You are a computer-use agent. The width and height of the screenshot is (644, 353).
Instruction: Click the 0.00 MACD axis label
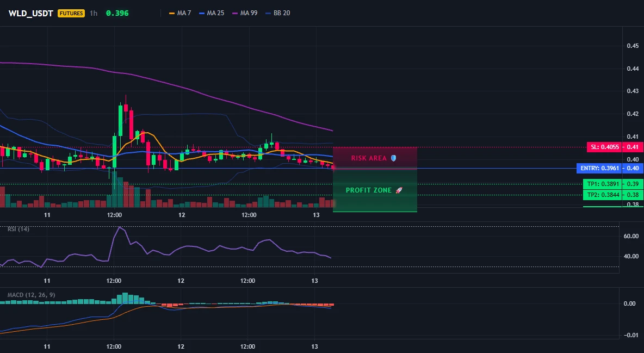pos(630,304)
